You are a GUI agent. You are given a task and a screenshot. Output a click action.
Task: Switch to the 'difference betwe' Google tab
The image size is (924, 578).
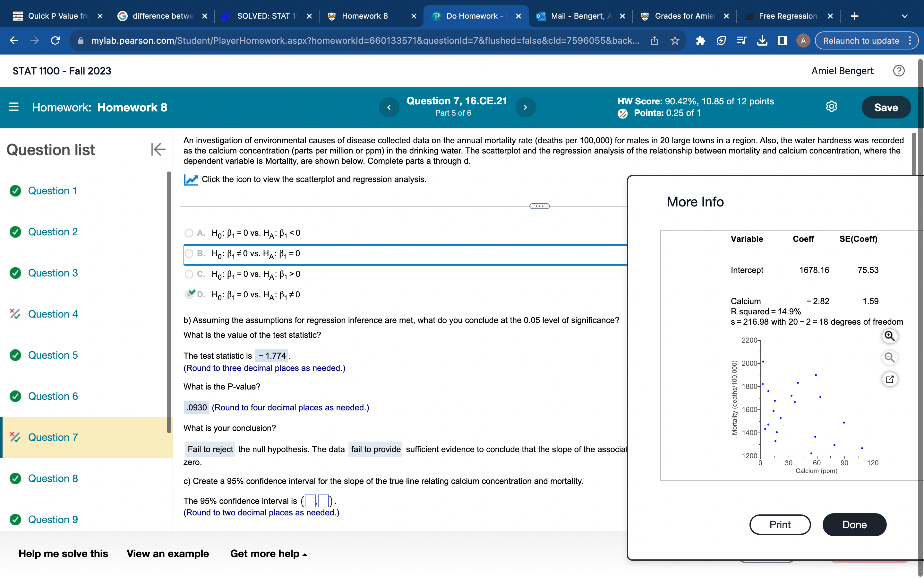coord(162,16)
